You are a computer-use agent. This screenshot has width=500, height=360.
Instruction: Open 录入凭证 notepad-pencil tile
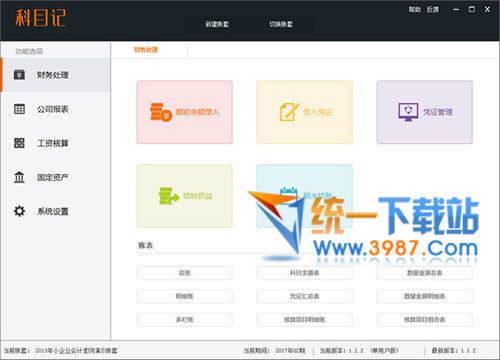[304, 112]
